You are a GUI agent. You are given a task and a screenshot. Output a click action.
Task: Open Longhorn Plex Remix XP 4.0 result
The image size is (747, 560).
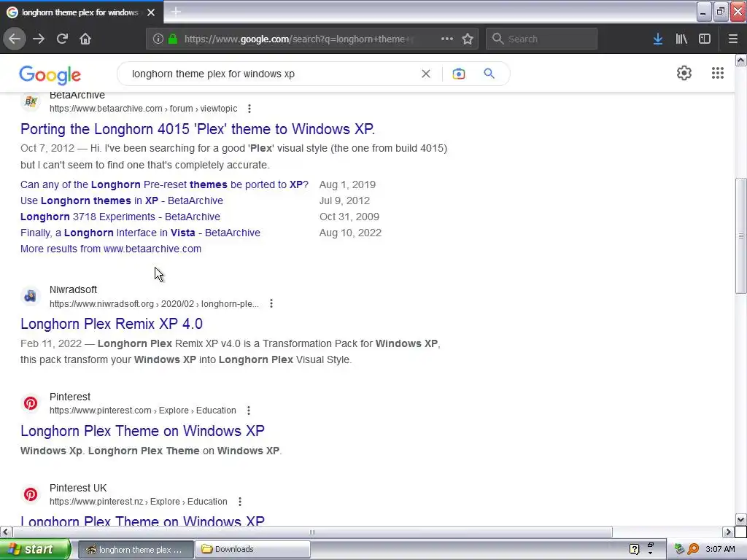click(x=112, y=324)
